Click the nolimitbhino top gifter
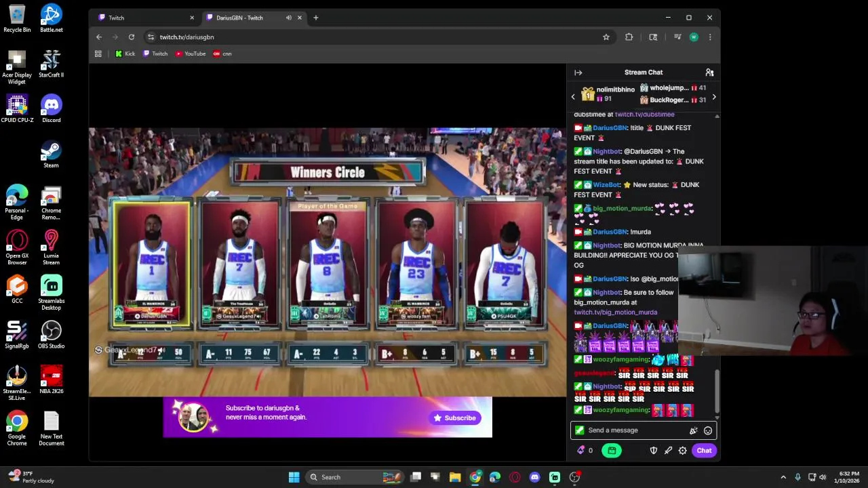Screen dimensions: 868x488 [x=608, y=94]
